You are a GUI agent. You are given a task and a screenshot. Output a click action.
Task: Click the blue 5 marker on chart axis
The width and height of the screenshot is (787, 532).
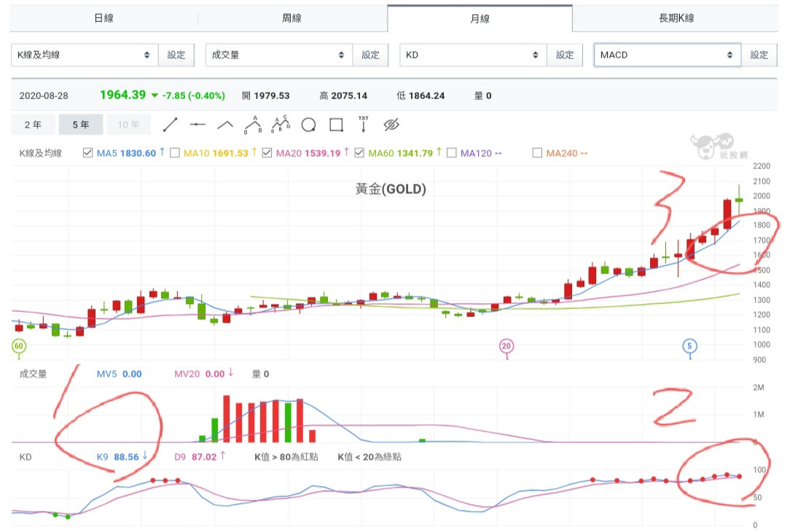(x=690, y=346)
